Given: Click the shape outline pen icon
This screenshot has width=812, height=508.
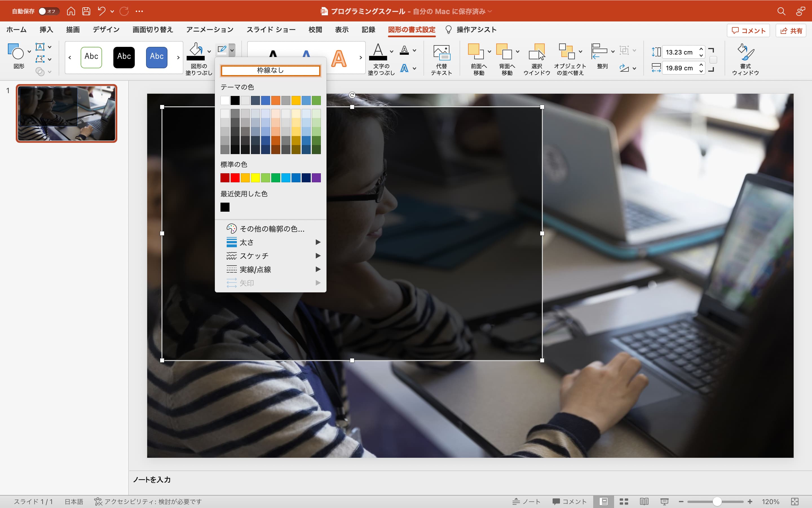Looking at the screenshot, I should (222, 50).
